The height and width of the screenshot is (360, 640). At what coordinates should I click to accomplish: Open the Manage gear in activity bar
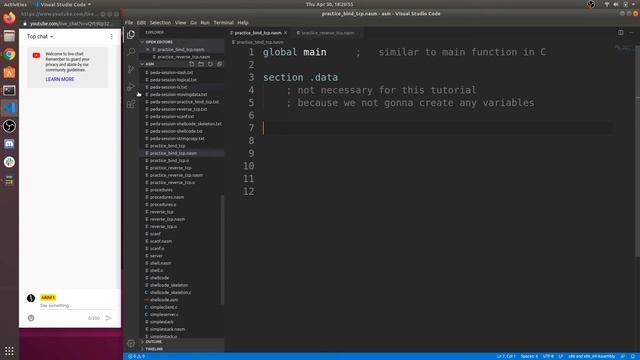pos(131,344)
